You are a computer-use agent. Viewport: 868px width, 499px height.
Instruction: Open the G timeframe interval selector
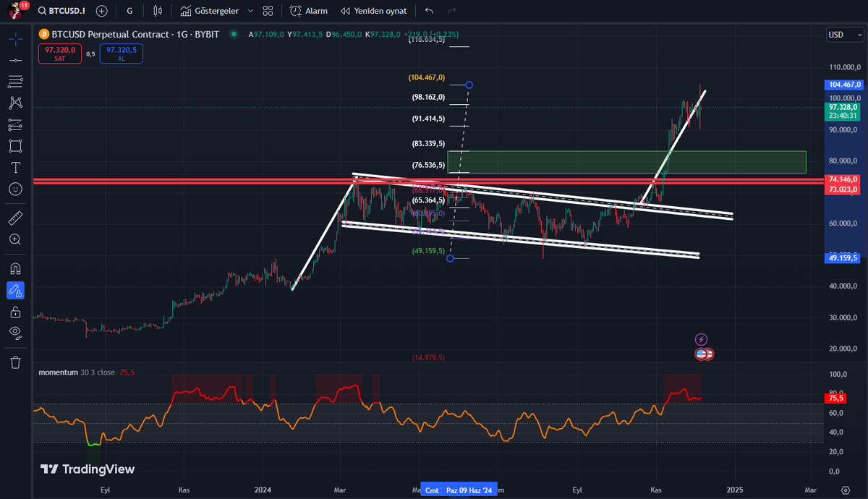coord(129,11)
